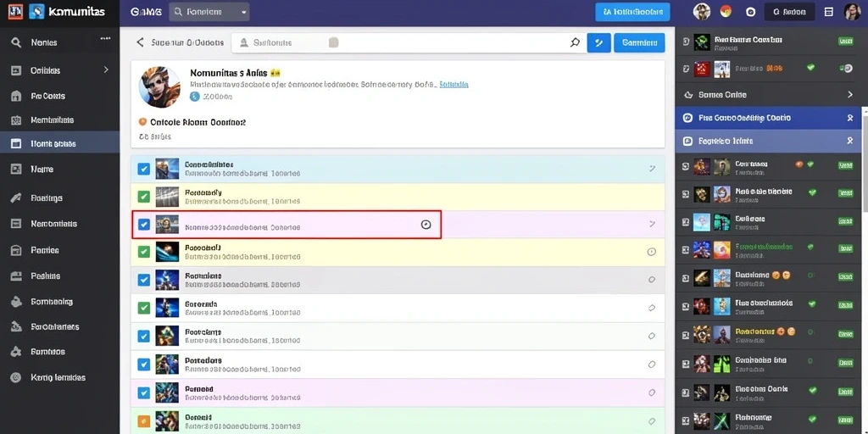Click the blue button in the top bar
This screenshot has width=868, height=434.
tap(632, 12)
